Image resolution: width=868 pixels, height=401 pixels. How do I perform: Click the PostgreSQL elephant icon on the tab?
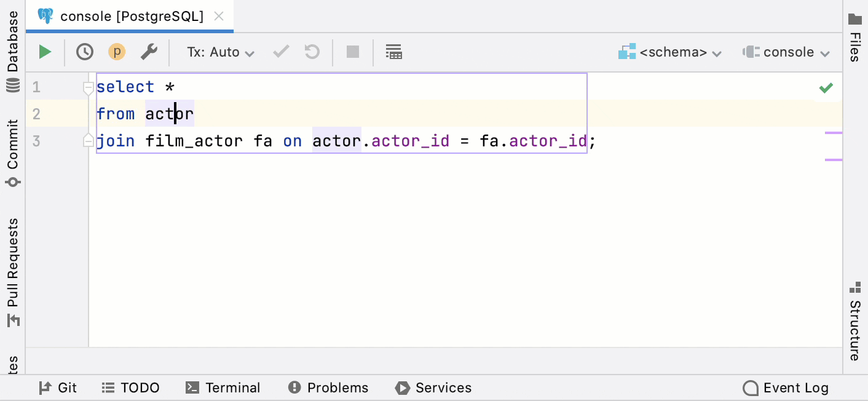[43, 16]
